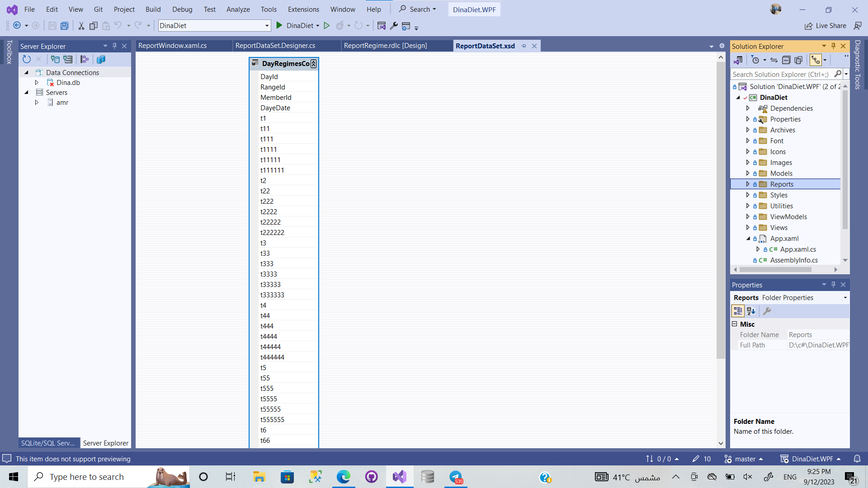The image size is (868, 488).
Task: Click the Navigate Backward arrow icon
Action: point(17,26)
